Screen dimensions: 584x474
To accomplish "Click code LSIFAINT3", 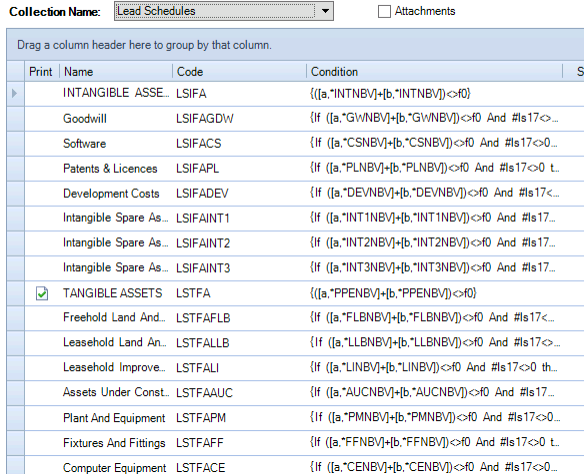I will [203, 268].
